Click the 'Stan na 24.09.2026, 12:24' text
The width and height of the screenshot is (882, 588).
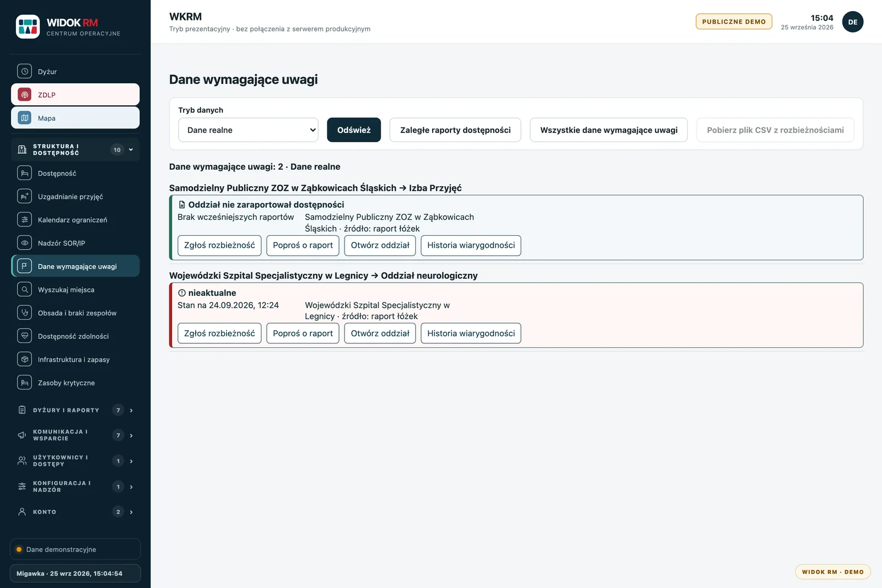pos(228,305)
